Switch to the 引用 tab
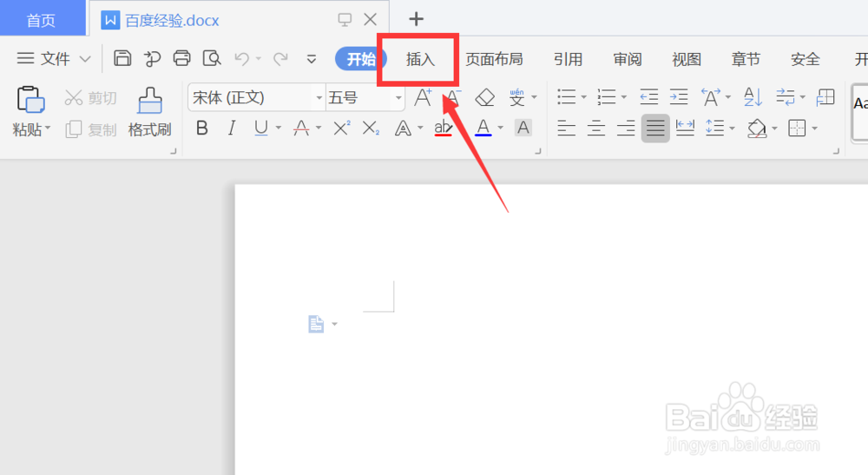Image resolution: width=868 pixels, height=475 pixels. pyautogui.click(x=568, y=59)
